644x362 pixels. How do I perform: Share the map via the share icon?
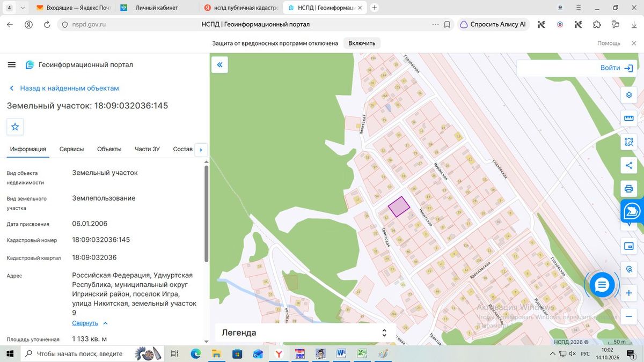click(x=629, y=166)
